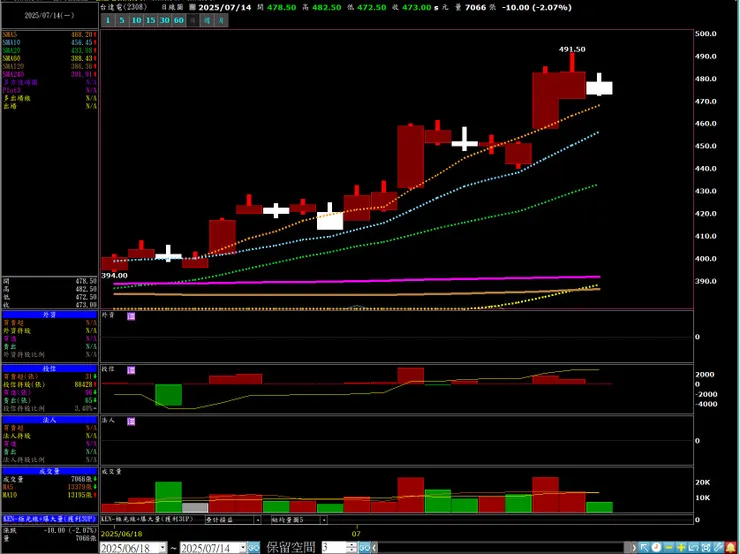
Task: Click the reserved space value field showing 3
Action: click(x=333, y=548)
